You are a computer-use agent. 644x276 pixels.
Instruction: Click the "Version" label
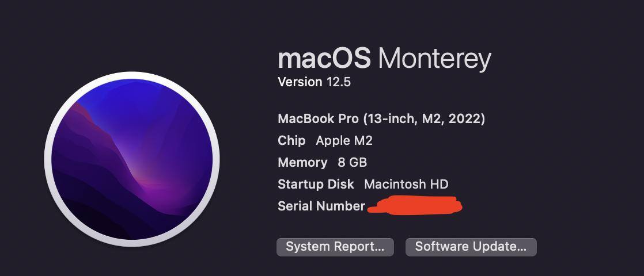[x=300, y=82]
